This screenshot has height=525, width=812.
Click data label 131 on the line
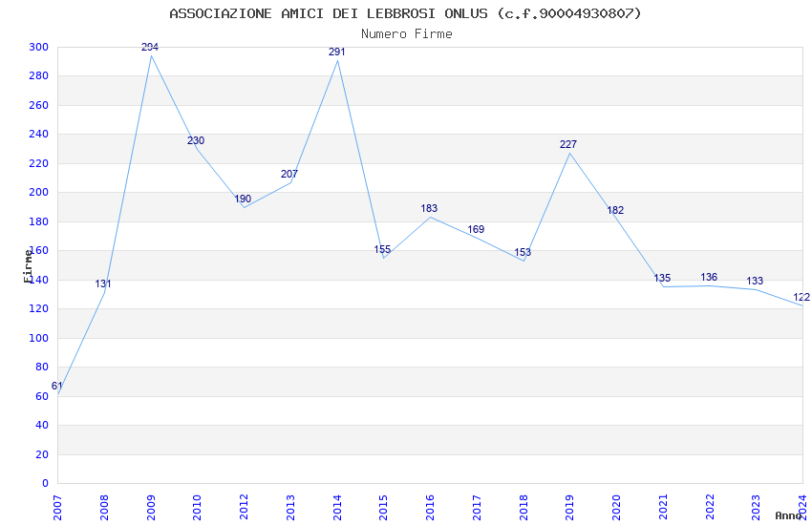(x=102, y=283)
